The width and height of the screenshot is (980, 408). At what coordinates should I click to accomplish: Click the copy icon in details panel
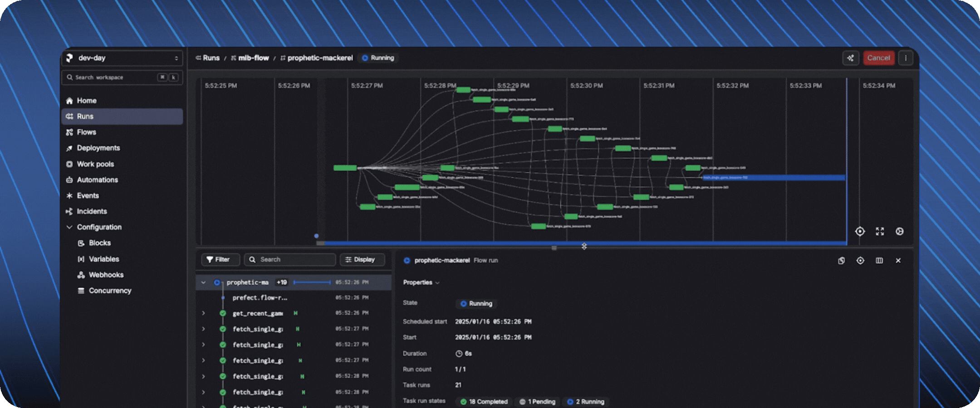(841, 261)
